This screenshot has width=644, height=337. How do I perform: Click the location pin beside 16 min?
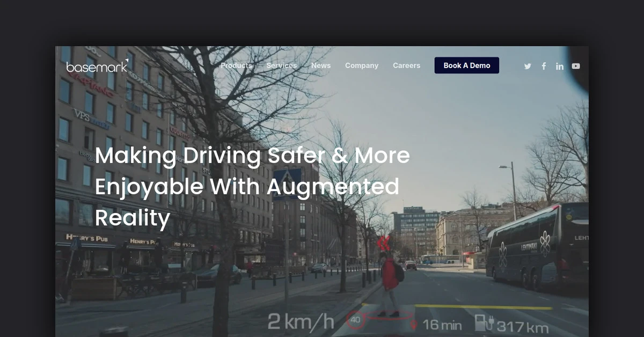pos(414,325)
